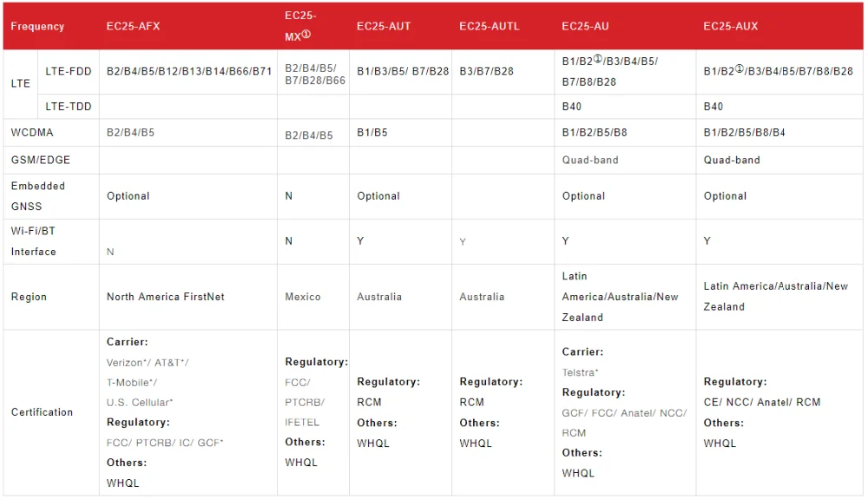Select the EC25-AFX column header

click(x=133, y=27)
